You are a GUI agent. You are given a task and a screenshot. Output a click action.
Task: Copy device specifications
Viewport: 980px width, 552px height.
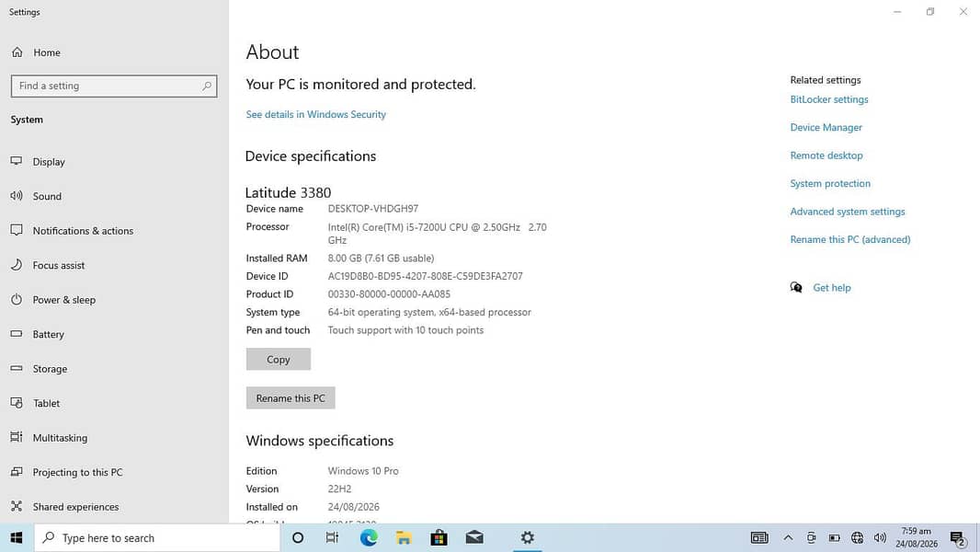tap(279, 360)
